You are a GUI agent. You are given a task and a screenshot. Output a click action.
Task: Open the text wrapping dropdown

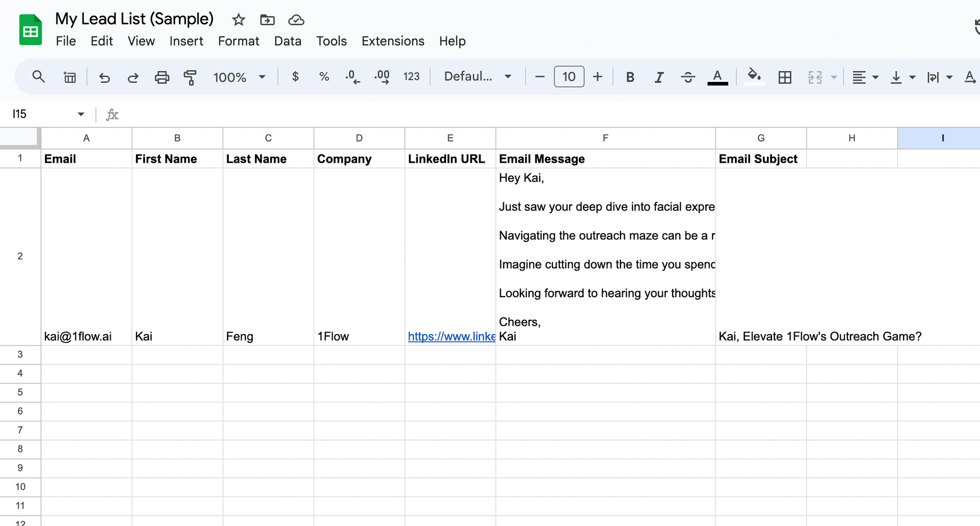tap(939, 77)
